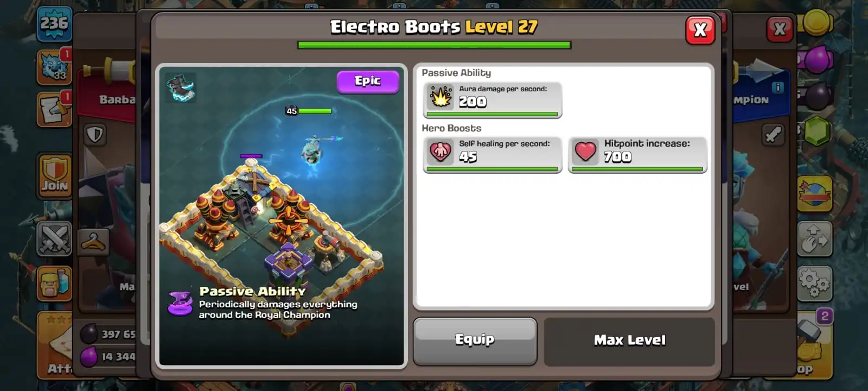This screenshot has height=391, width=868.
Task: Open the notes icon with red badge
Action: [x=54, y=110]
